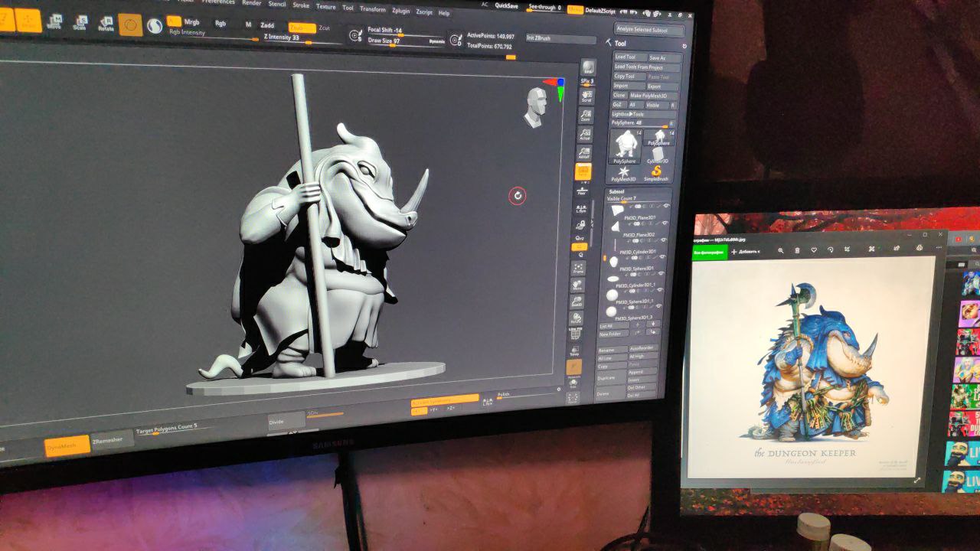Open the Stroke menu
Image resolution: width=980 pixels, height=551 pixels.
pyautogui.click(x=301, y=5)
